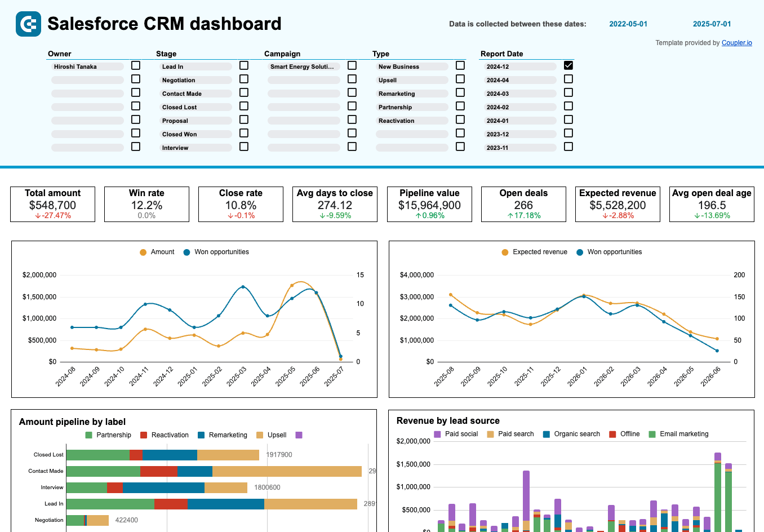Click the start date 2022-05-01
The height and width of the screenshot is (532, 764).
click(x=628, y=24)
